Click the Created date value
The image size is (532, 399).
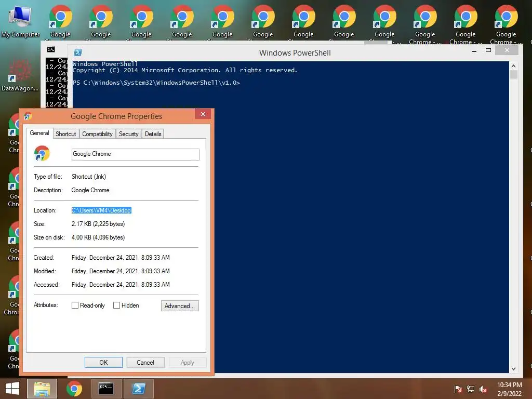click(121, 258)
